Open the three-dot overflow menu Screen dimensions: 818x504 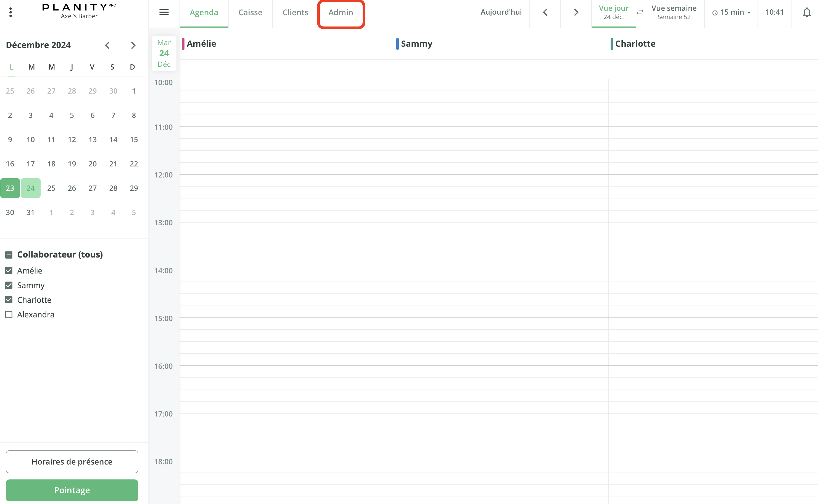11,12
